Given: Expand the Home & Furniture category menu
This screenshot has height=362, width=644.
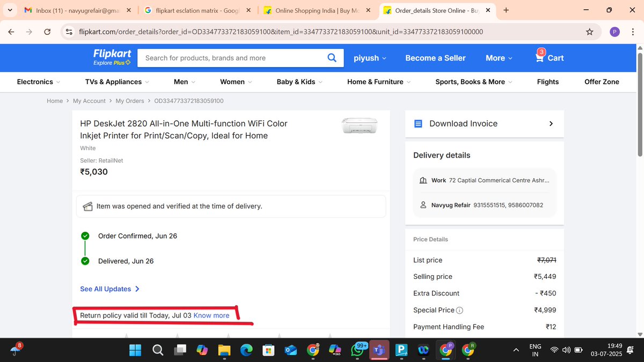Looking at the screenshot, I should 379,82.
